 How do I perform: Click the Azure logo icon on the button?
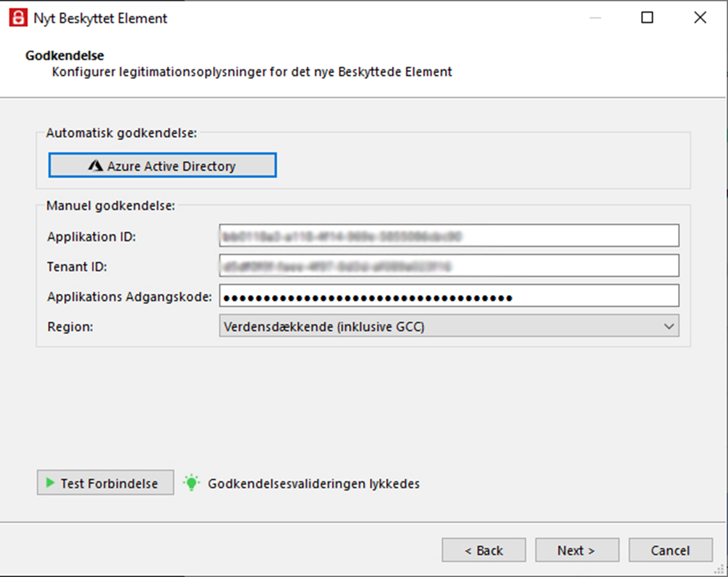(x=95, y=166)
